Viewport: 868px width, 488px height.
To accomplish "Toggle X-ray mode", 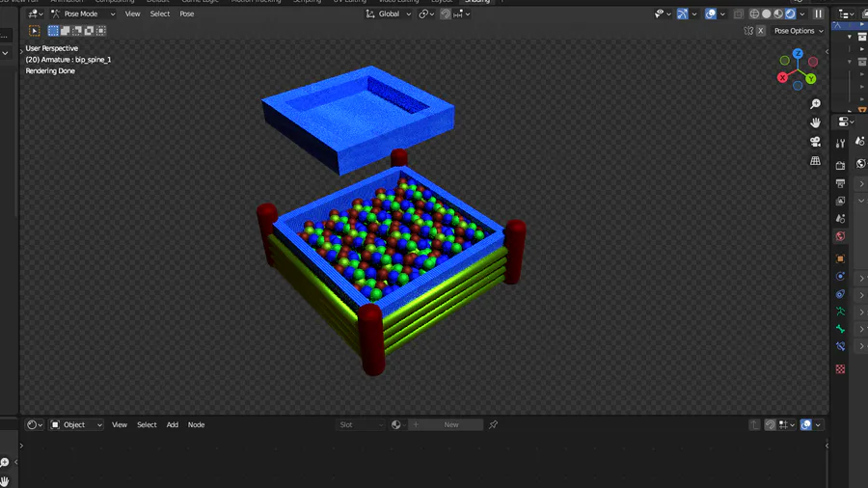I will (x=739, y=14).
